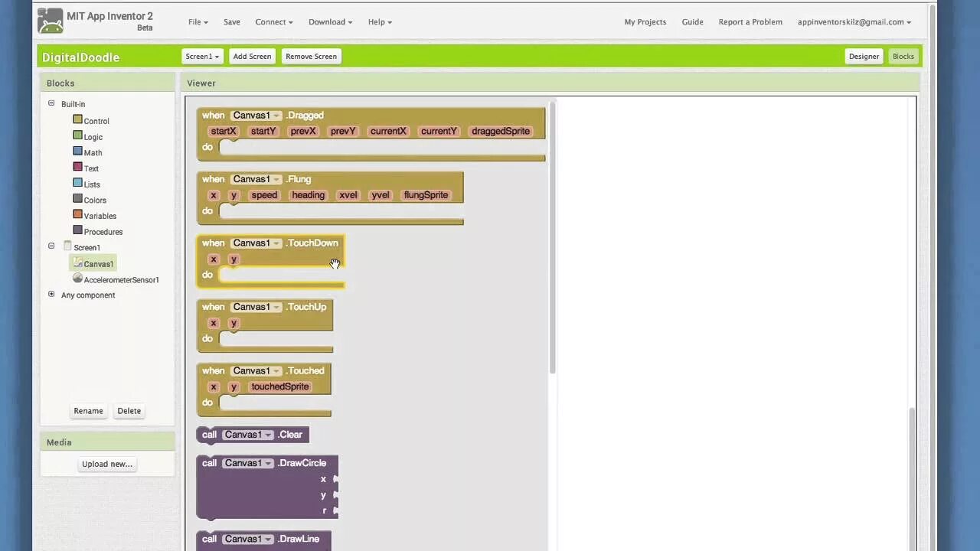Screen dimensions: 980x551
Task: Select the prevX parameter
Action: tap(303, 131)
